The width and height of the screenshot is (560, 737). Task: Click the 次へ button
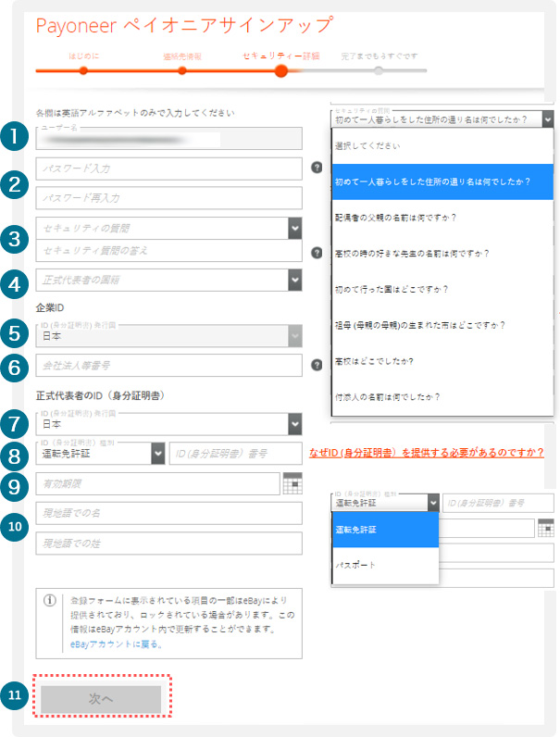click(x=100, y=699)
